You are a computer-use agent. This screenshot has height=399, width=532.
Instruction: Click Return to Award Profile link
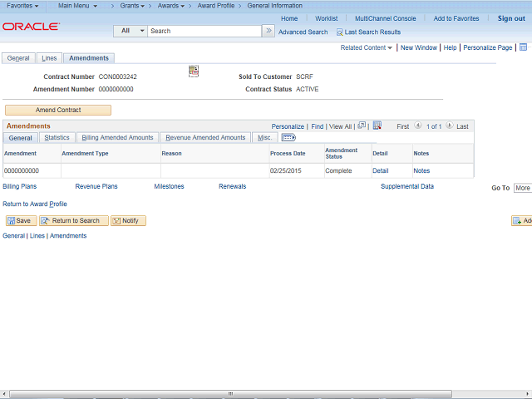(x=35, y=204)
